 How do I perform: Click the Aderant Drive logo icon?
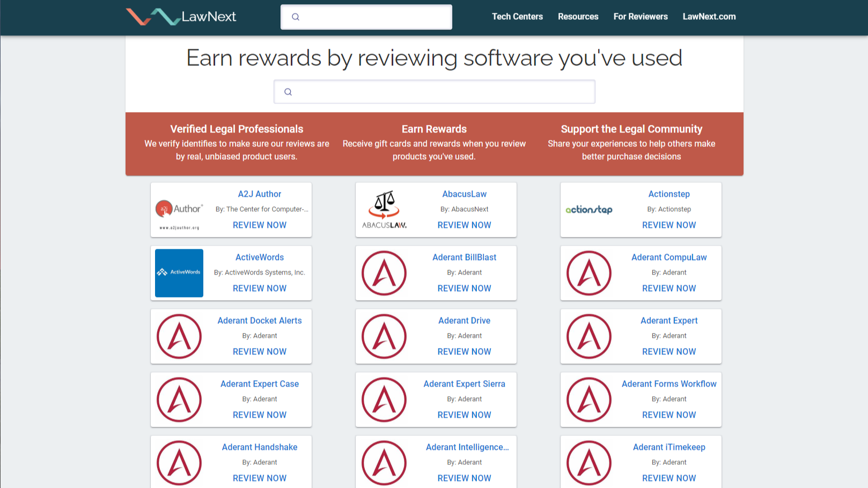(x=384, y=336)
